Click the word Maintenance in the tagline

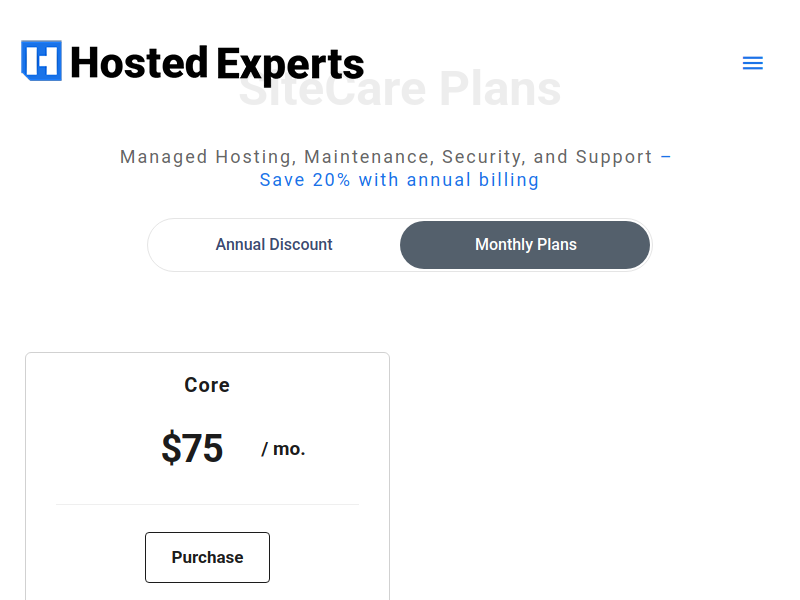pyautogui.click(x=369, y=157)
